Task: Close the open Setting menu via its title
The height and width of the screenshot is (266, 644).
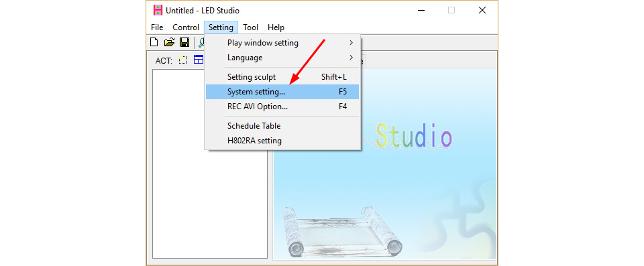Action: pos(221,27)
